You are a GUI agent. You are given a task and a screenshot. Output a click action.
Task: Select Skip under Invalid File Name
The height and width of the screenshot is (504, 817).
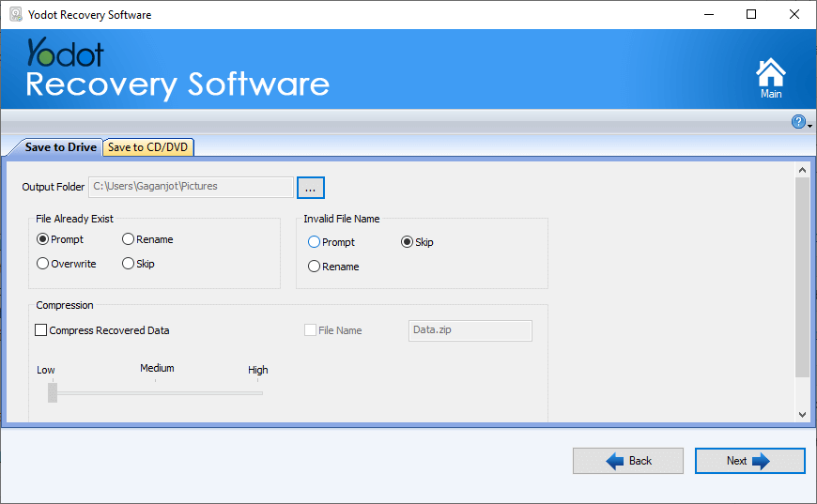[407, 241]
